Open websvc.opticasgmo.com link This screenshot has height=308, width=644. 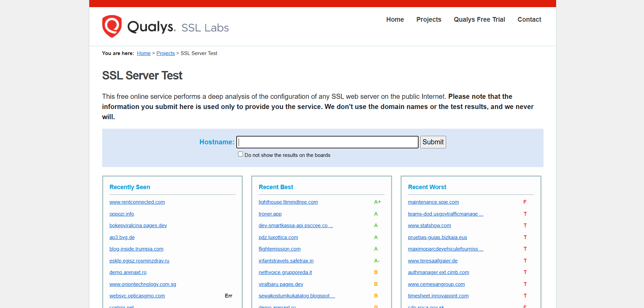point(137,296)
